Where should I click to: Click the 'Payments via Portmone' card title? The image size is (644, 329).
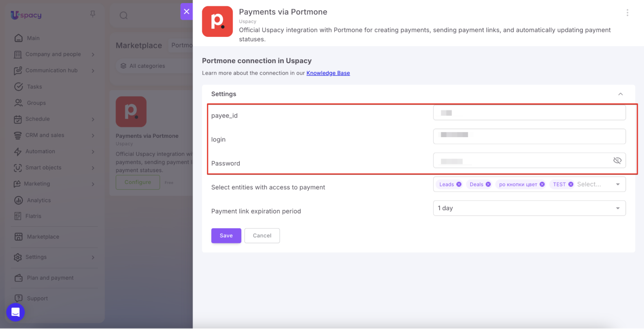tap(147, 136)
